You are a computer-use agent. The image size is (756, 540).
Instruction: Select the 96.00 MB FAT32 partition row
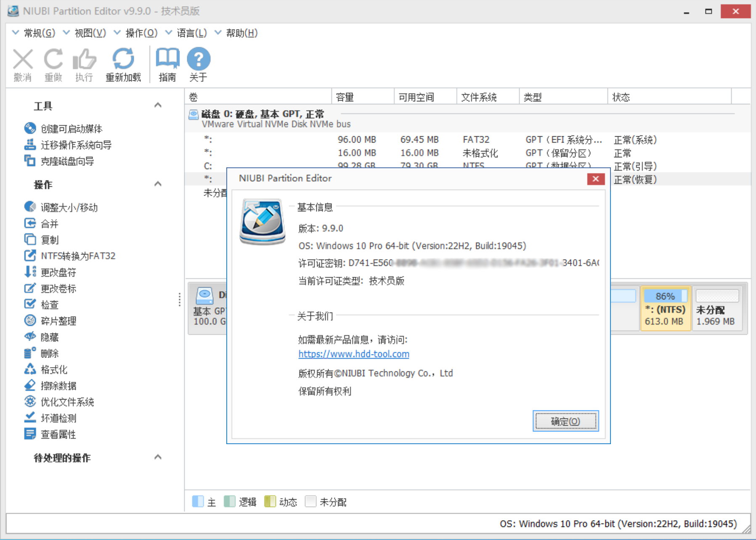click(x=467, y=140)
